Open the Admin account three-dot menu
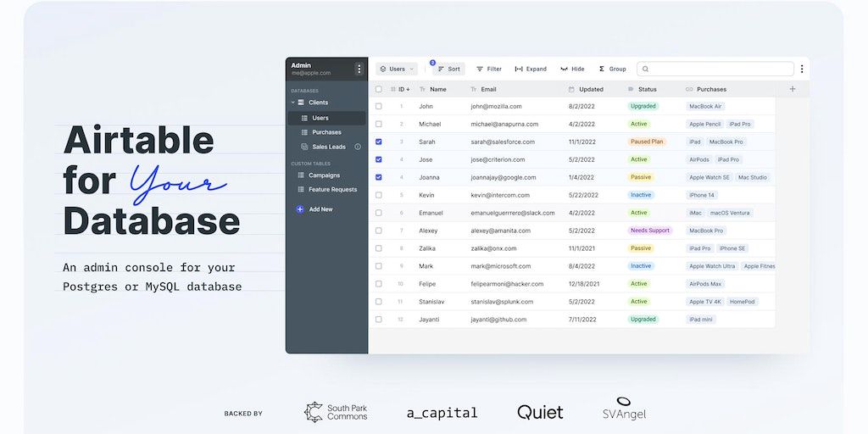868x434 pixels. 359,69
